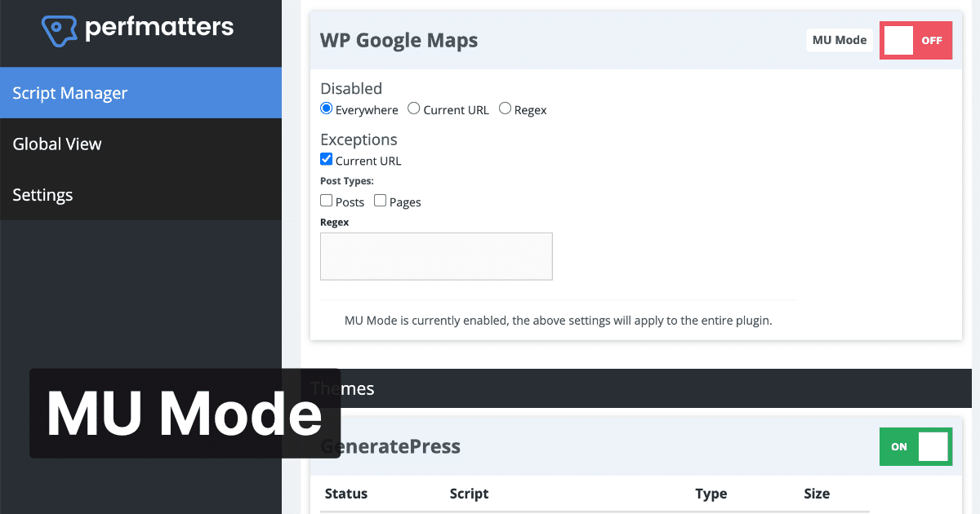Open Settings in the sidebar
Image resolution: width=980 pixels, height=514 pixels.
[x=140, y=195]
